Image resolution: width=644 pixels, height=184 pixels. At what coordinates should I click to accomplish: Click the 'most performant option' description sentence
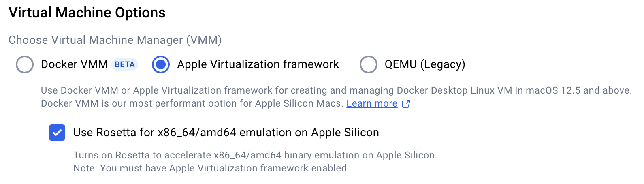coord(192,103)
